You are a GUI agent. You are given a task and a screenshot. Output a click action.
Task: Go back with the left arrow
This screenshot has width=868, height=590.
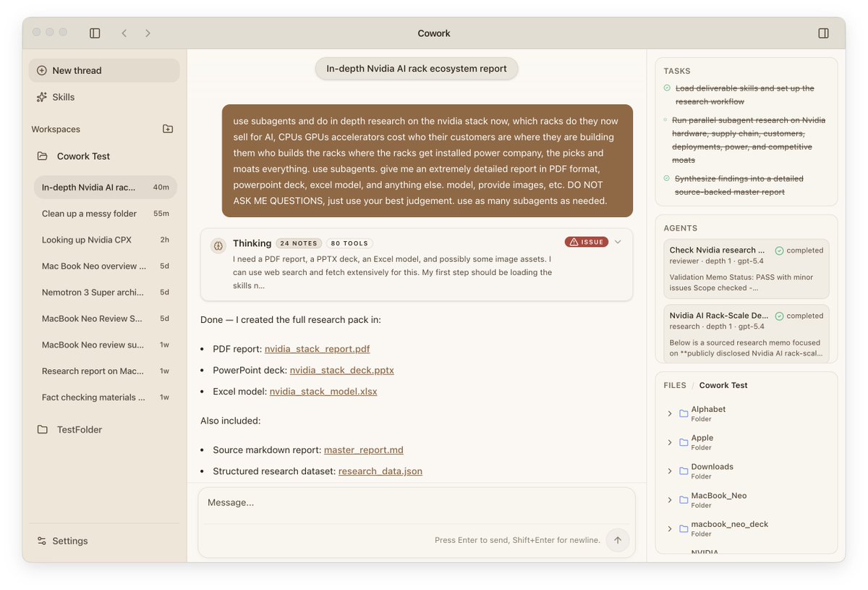(x=124, y=33)
